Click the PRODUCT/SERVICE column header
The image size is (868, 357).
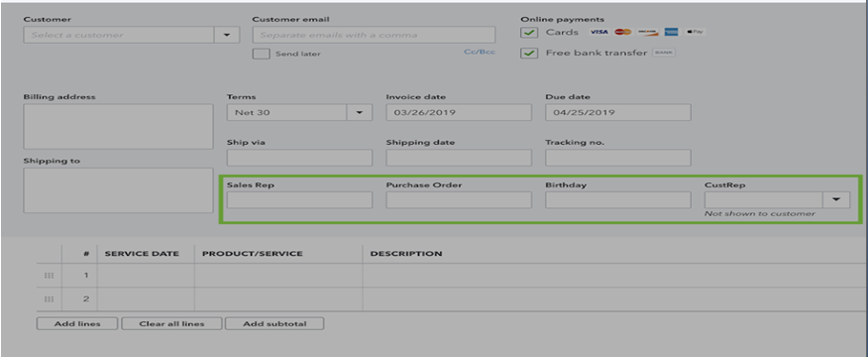pyautogui.click(x=253, y=254)
